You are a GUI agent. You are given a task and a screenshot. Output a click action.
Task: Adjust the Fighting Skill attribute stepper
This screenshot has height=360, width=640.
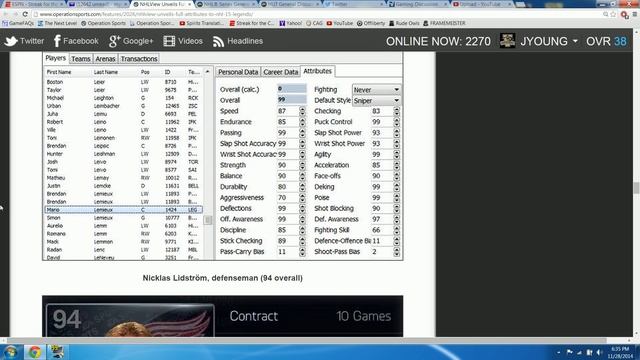coord(396,230)
